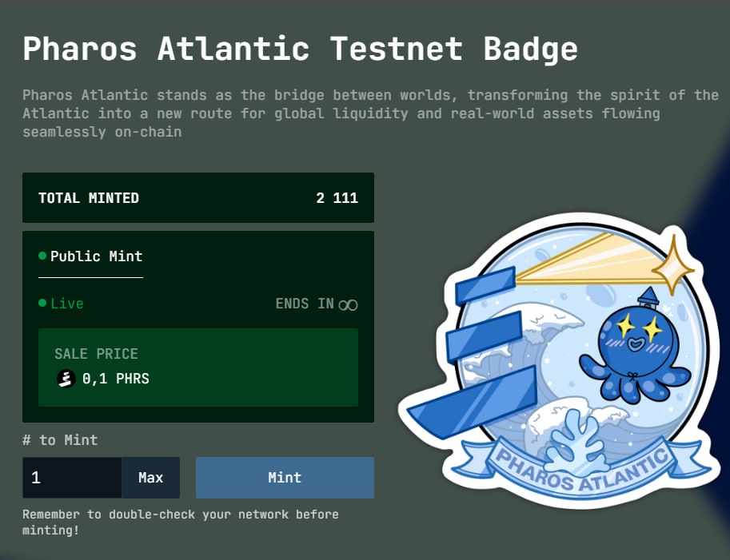Click the Sale Price panel
This screenshot has width=730, height=560.
coord(198,367)
